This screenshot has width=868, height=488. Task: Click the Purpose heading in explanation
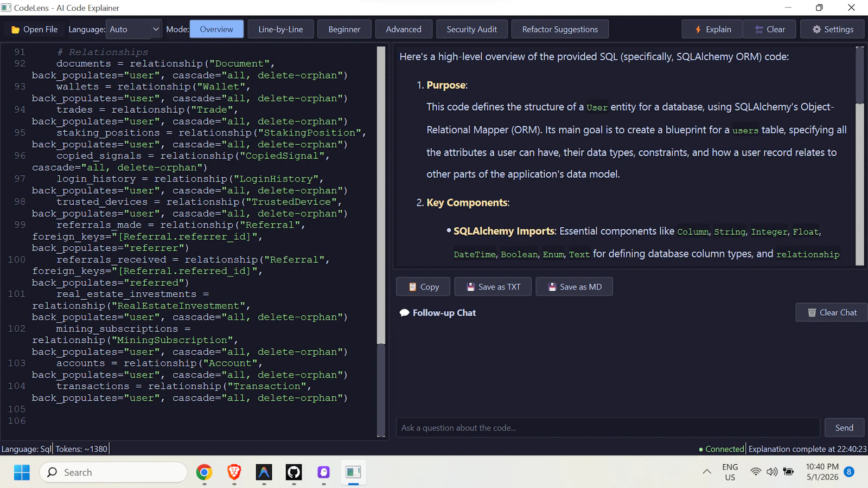pyautogui.click(x=446, y=85)
